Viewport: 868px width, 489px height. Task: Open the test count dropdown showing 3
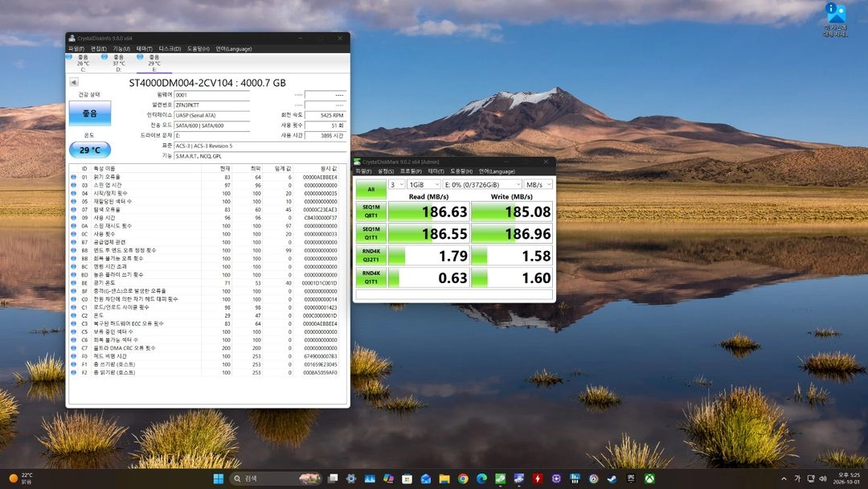pos(396,184)
